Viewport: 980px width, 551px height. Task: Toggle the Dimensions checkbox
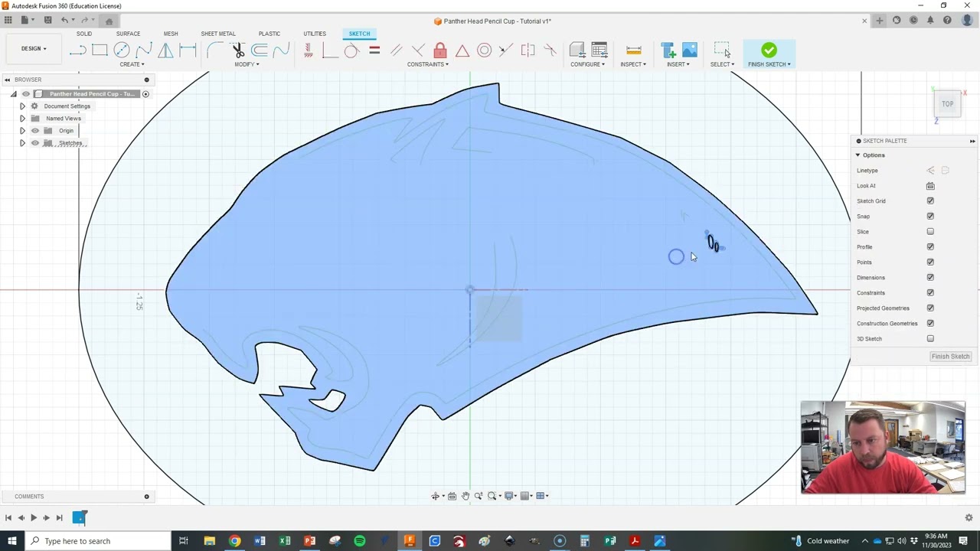point(930,278)
